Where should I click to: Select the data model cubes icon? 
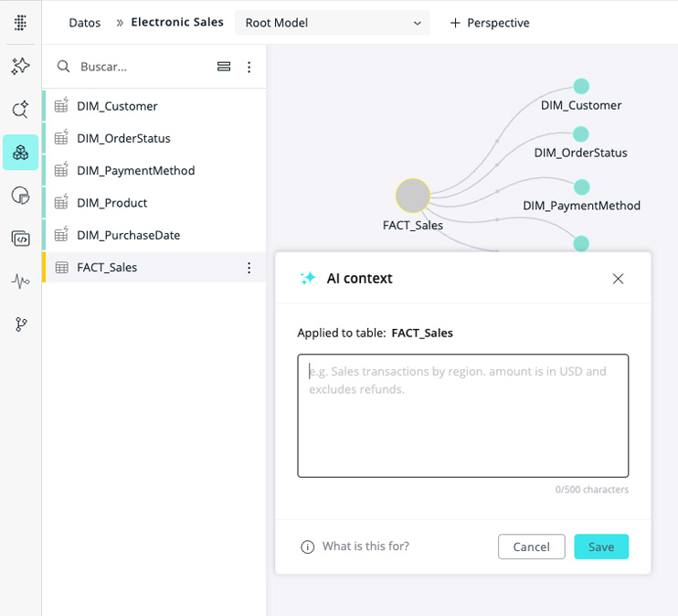(20, 153)
